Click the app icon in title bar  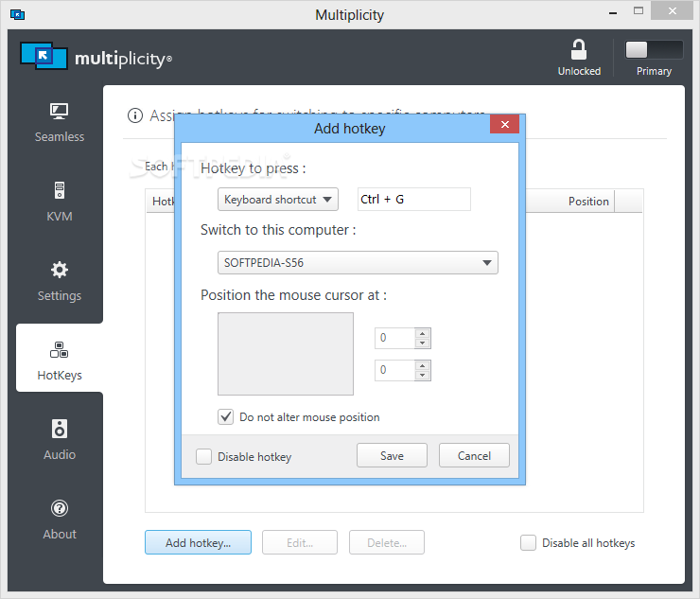[x=17, y=15]
